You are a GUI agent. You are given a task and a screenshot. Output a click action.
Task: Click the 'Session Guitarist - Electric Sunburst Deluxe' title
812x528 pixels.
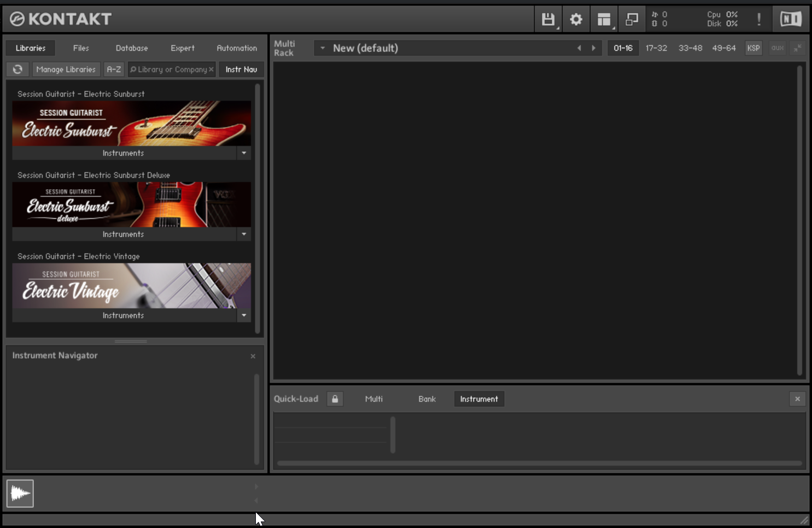pos(94,175)
